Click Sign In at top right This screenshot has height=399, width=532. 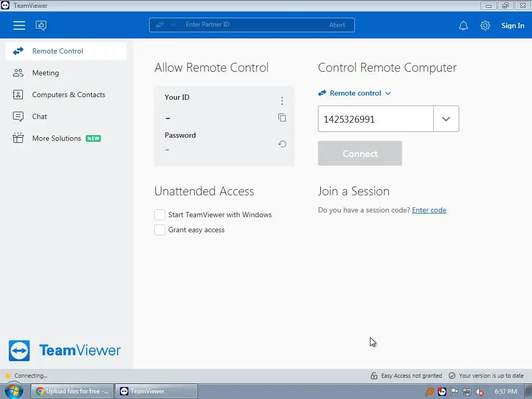tap(513, 25)
